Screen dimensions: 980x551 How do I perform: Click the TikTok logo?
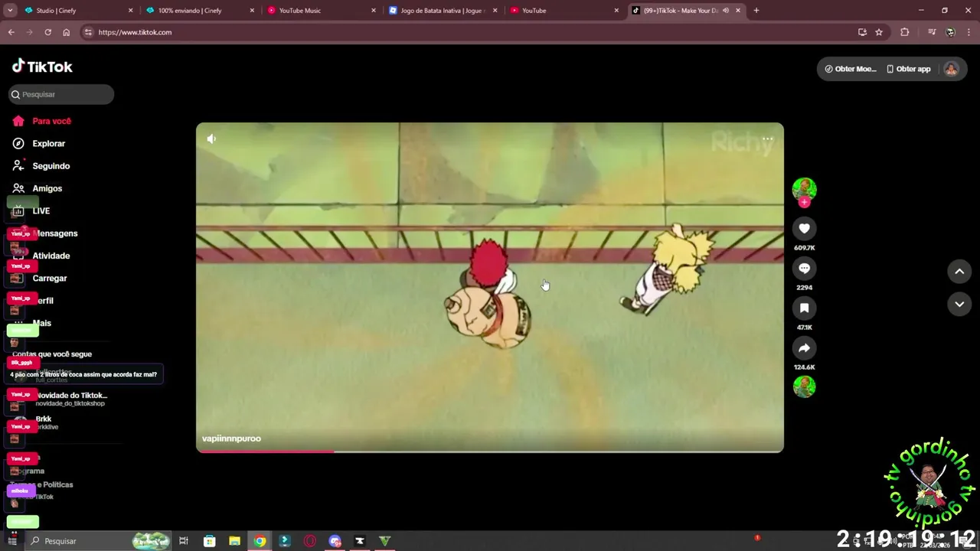42,67
